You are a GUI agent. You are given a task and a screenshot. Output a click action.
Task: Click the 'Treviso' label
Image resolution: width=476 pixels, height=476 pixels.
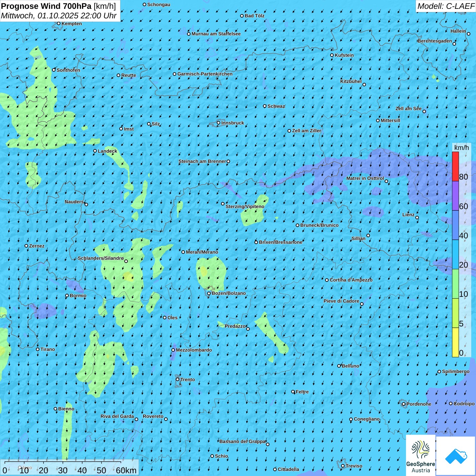tap(354, 466)
